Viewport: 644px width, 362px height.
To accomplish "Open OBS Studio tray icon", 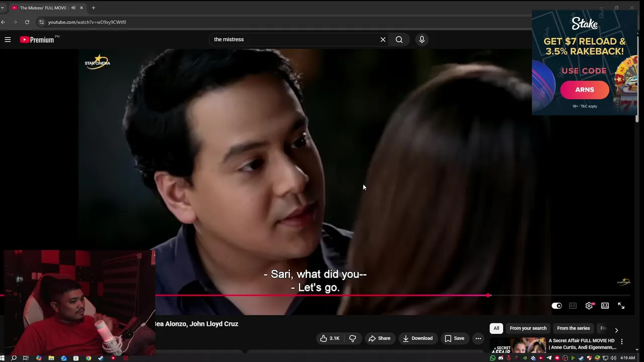I will 565,358.
